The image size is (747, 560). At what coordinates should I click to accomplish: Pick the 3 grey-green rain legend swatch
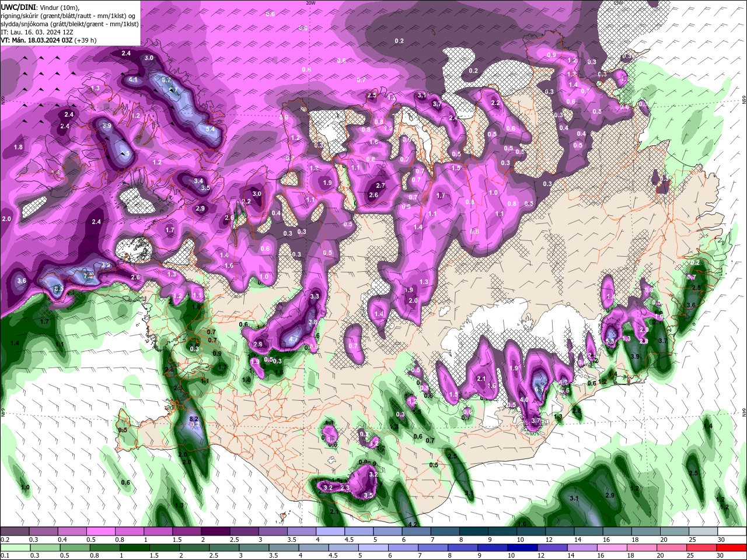[x=253, y=547]
